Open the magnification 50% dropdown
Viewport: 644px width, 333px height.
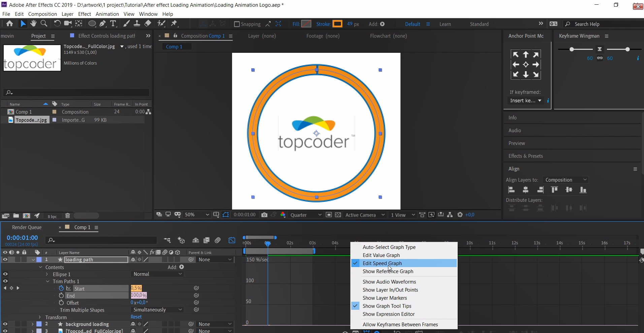click(x=197, y=215)
